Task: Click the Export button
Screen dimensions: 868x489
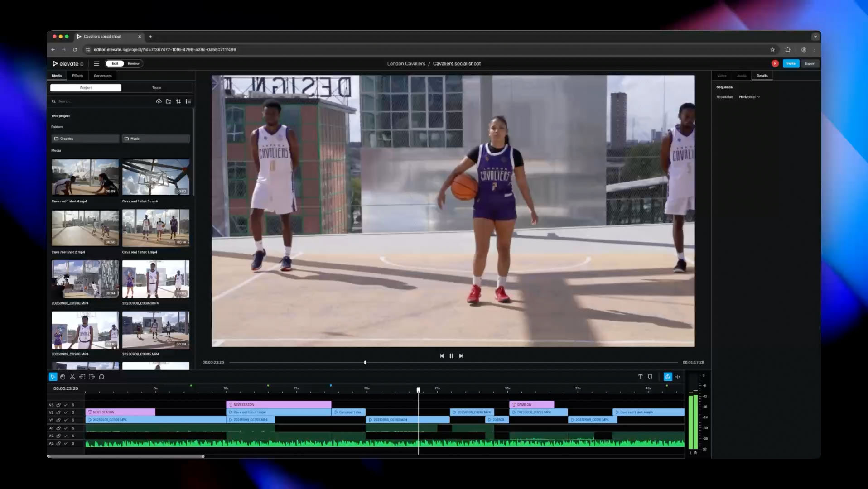Action: (810, 64)
